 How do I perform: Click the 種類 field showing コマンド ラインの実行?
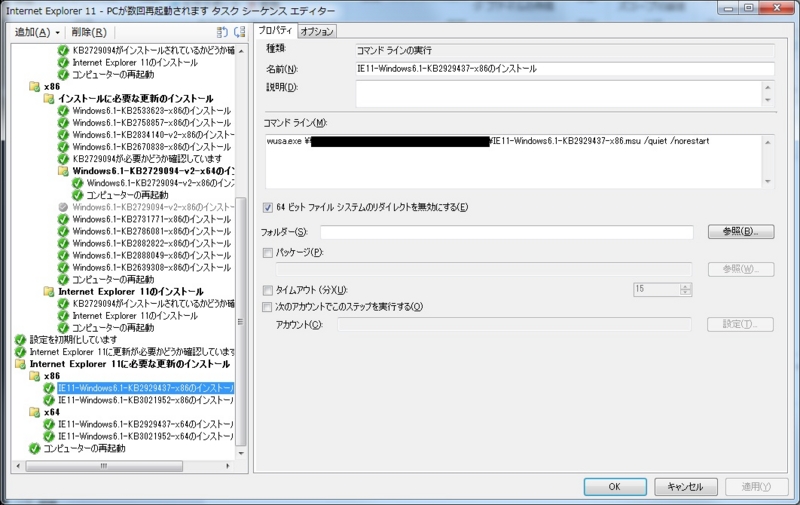pos(565,50)
